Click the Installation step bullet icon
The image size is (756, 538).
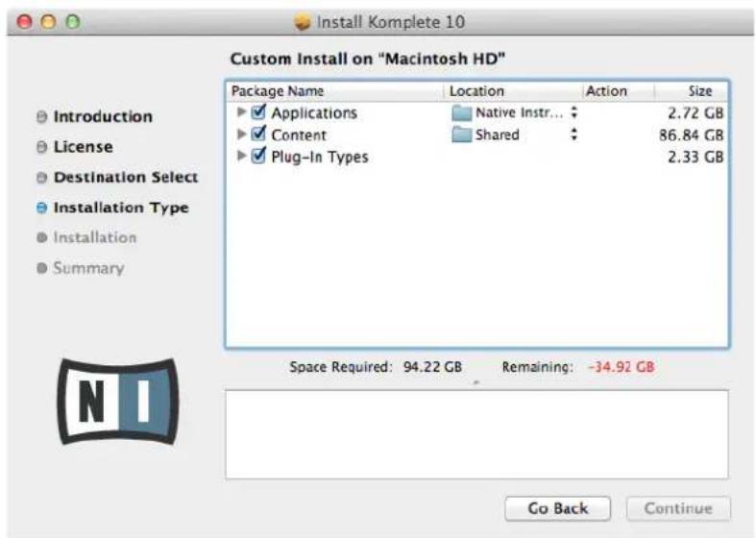point(42,237)
